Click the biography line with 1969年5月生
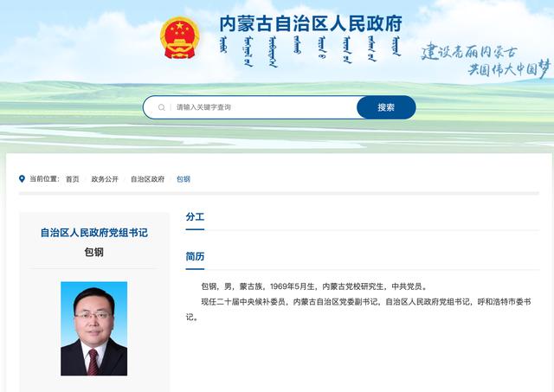 314,286
